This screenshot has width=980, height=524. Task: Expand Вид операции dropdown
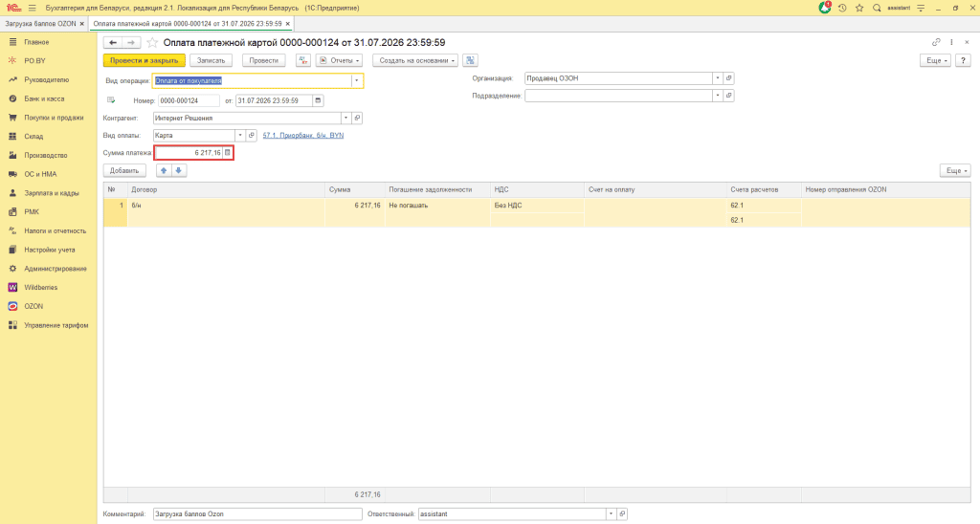[x=356, y=80]
